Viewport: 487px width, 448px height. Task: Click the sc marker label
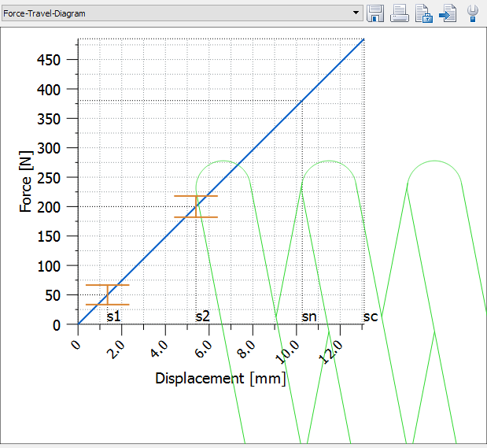[371, 317]
